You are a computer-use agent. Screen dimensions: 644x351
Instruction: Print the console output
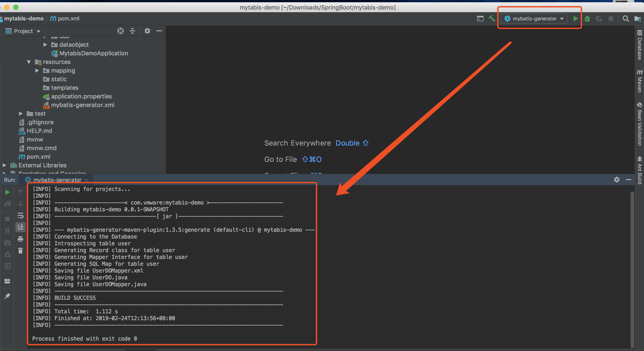tap(20, 239)
